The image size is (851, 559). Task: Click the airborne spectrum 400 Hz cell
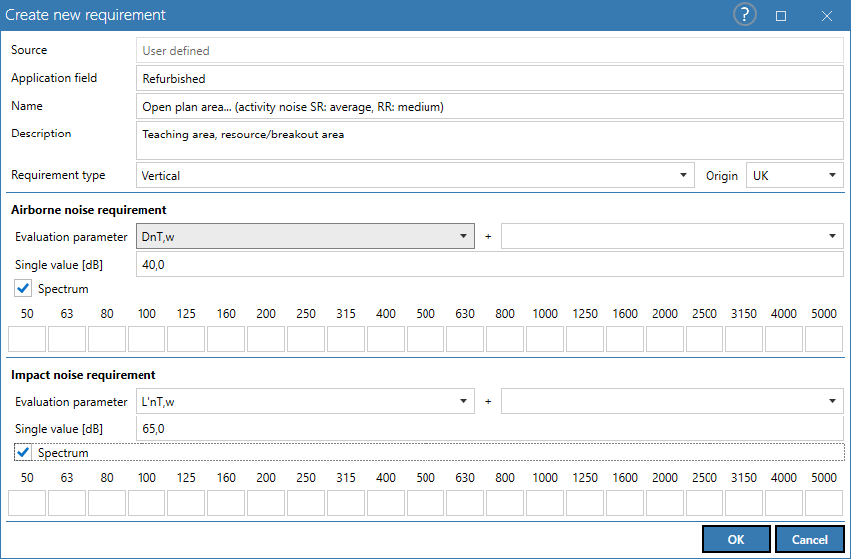coord(386,339)
